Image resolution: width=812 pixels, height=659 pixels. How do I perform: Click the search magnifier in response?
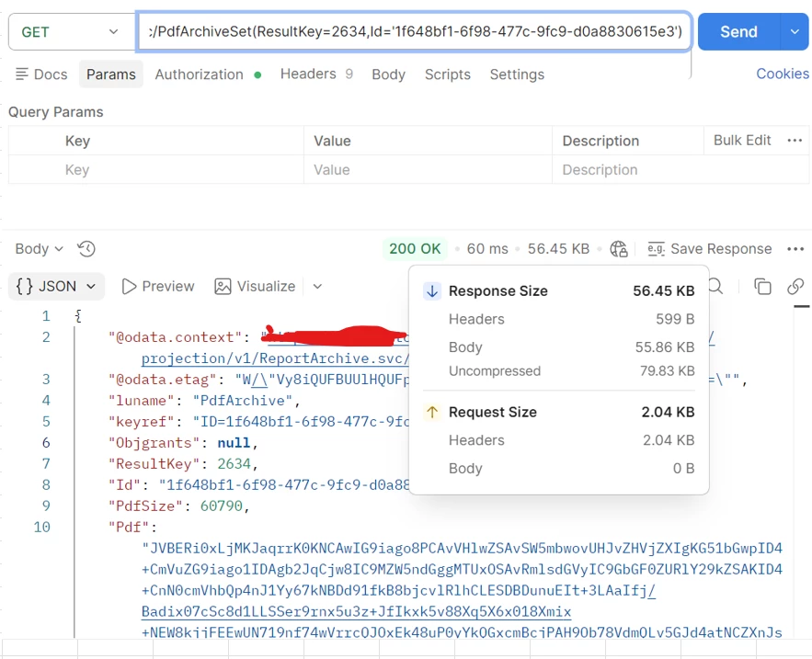click(x=715, y=287)
